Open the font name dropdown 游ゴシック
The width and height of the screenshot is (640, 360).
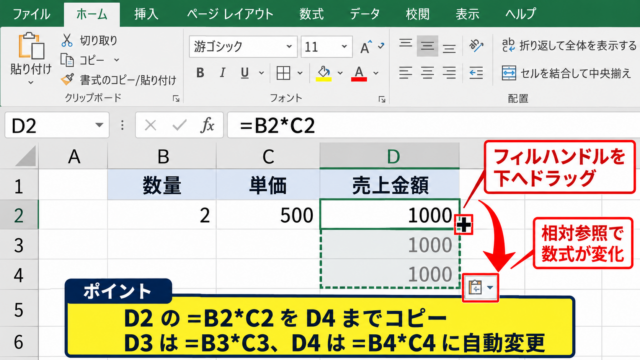(x=289, y=47)
